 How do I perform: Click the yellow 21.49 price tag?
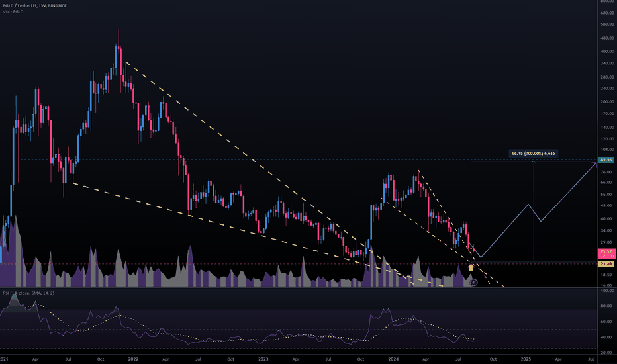click(606, 264)
